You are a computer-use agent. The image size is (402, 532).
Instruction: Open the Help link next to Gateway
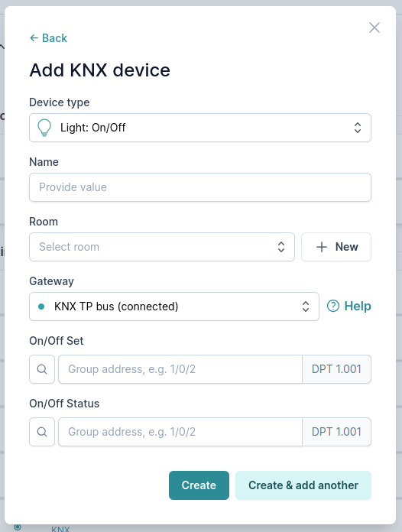(x=349, y=306)
